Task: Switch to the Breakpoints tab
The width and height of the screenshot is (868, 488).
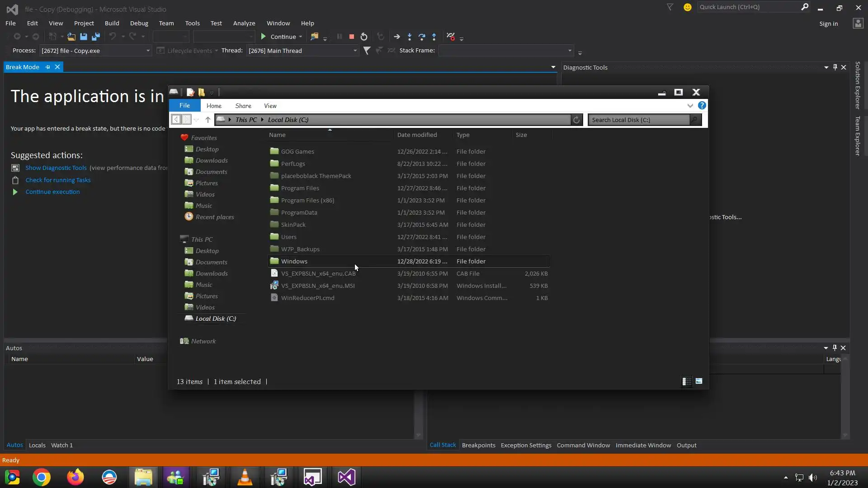Action: pyautogui.click(x=478, y=446)
